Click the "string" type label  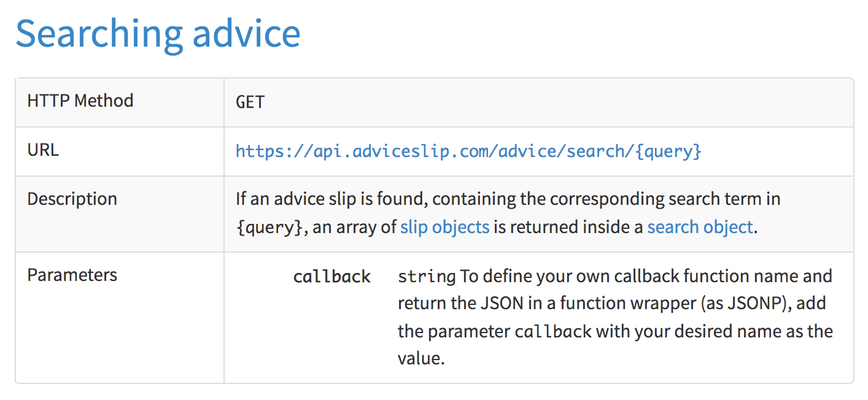pyautogui.click(x=426, y=277)
